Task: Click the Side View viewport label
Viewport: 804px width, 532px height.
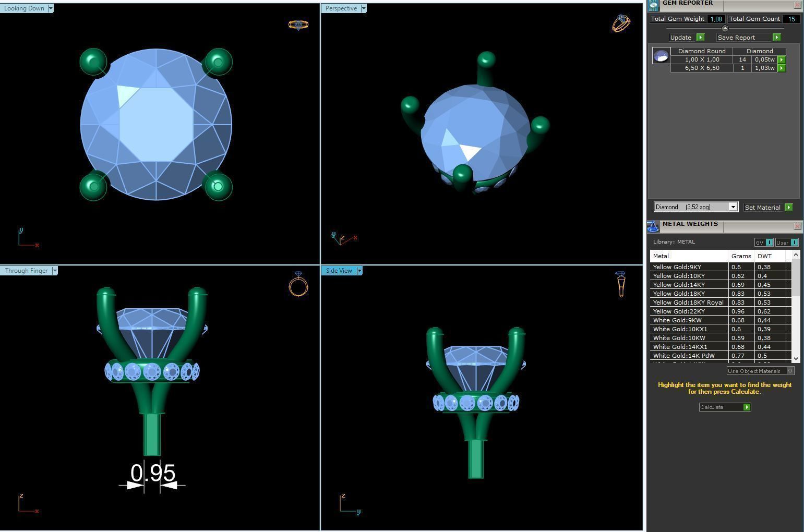Action: pyautogui.click(x=339, y=271)
